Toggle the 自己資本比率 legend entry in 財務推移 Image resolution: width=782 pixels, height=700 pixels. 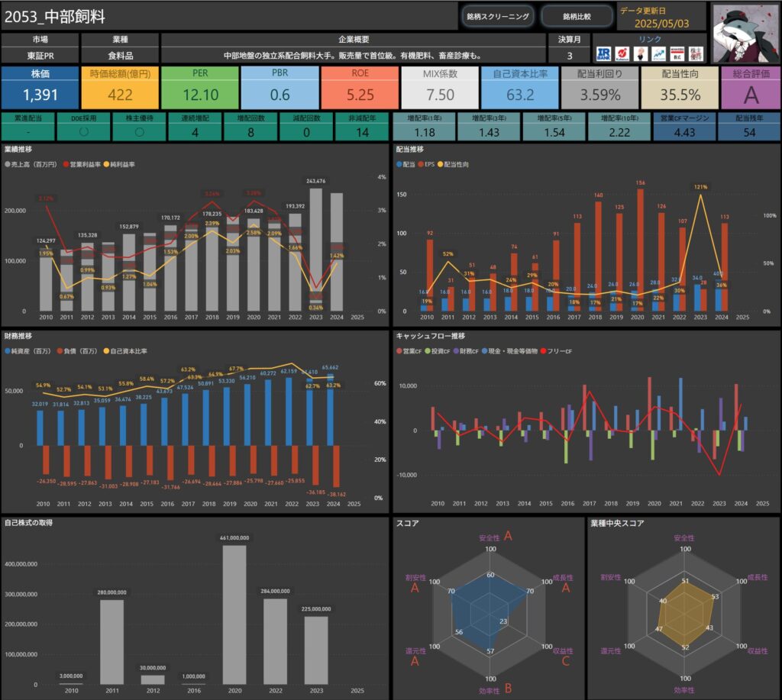[125, 351]
